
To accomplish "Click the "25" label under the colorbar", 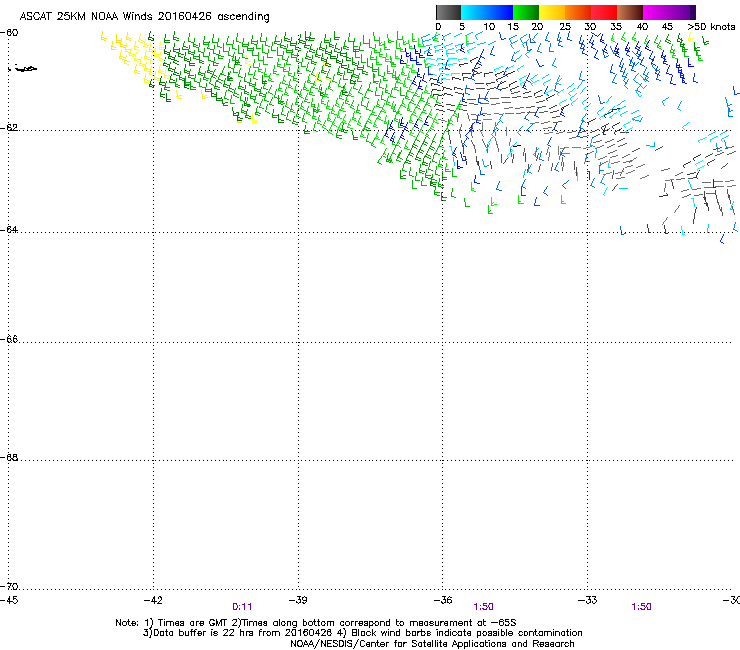I will 565,27.
